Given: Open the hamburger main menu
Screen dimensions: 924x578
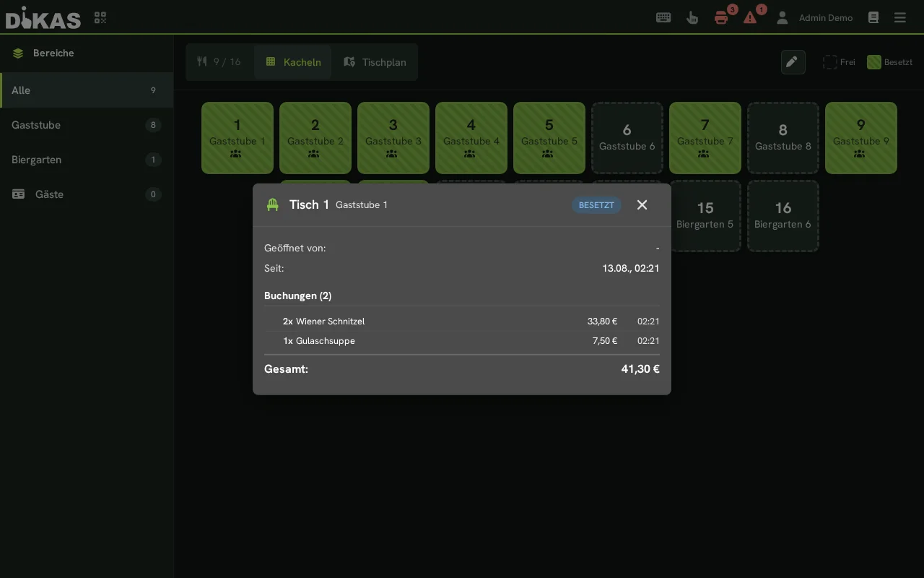Looking at the screenshot, I should (900, 17).
